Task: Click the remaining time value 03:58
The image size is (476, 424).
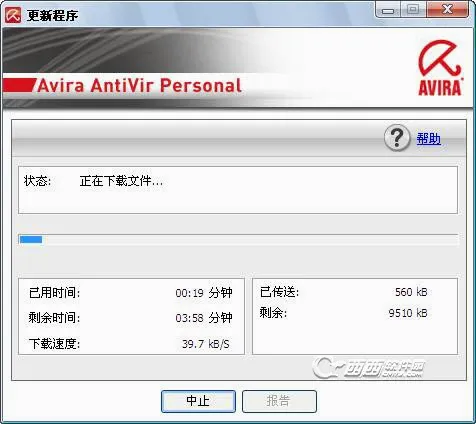Action: (x=189, y=318)
